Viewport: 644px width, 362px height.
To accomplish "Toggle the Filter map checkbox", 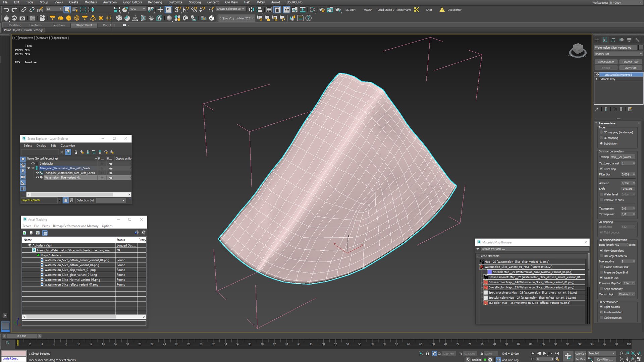I will tap(601, 169).
